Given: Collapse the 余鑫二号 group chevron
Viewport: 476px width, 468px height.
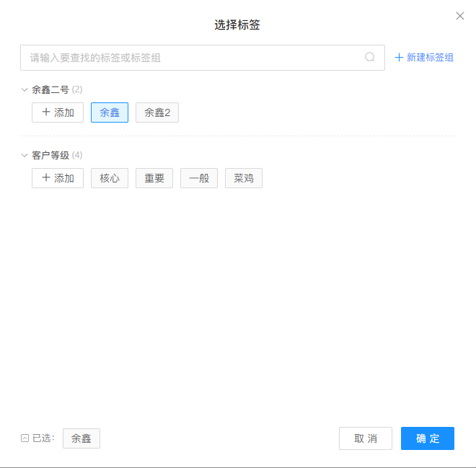Looking at the screenshot, I should (25, 90).
